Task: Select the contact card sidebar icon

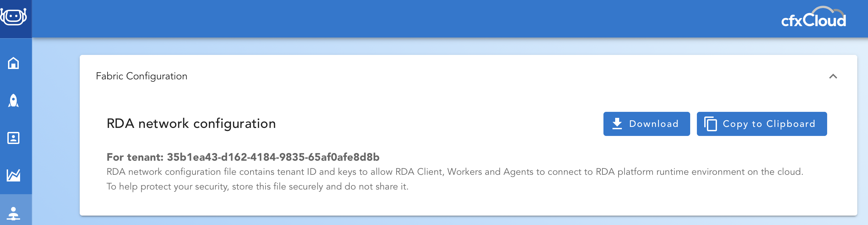Action: point(13,138)
